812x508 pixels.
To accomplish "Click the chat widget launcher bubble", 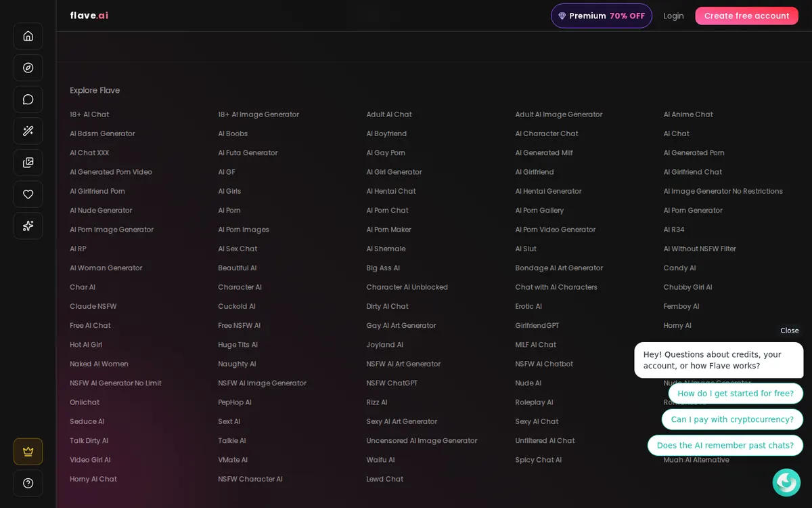I will click(786, 482).
